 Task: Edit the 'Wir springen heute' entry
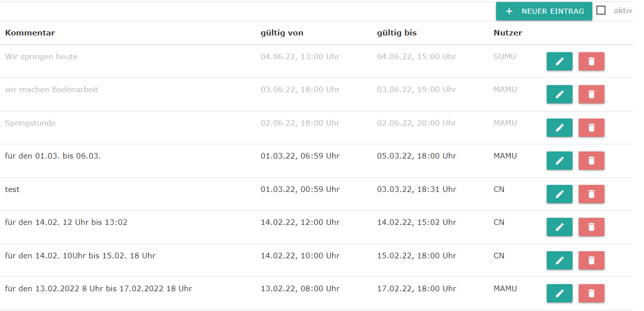click(x=559, y=61)
